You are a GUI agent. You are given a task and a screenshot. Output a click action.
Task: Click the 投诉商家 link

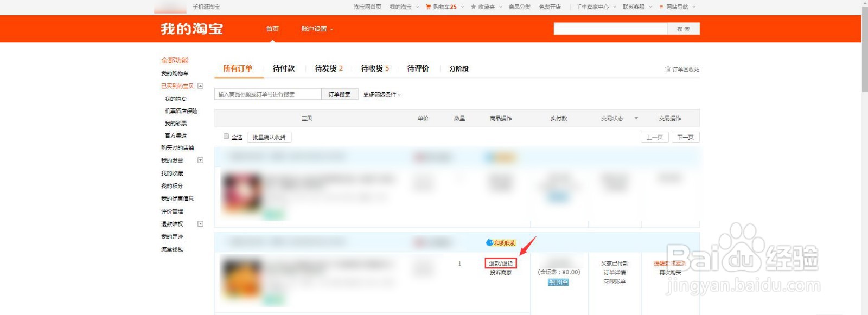coord(501,273)
